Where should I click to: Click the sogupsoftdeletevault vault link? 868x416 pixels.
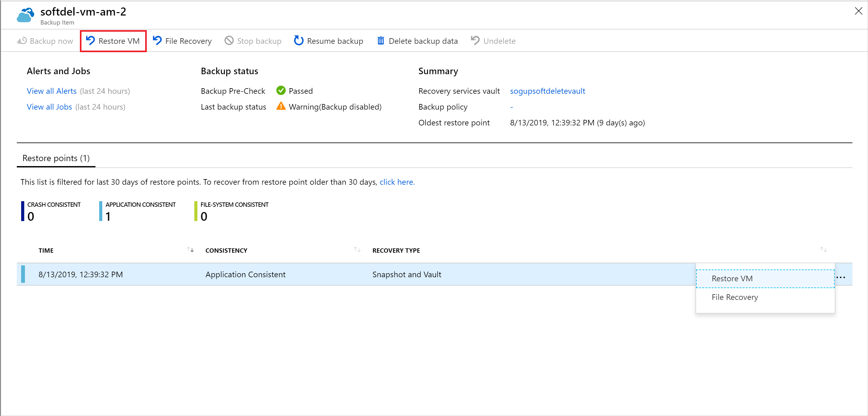[547, 91]
